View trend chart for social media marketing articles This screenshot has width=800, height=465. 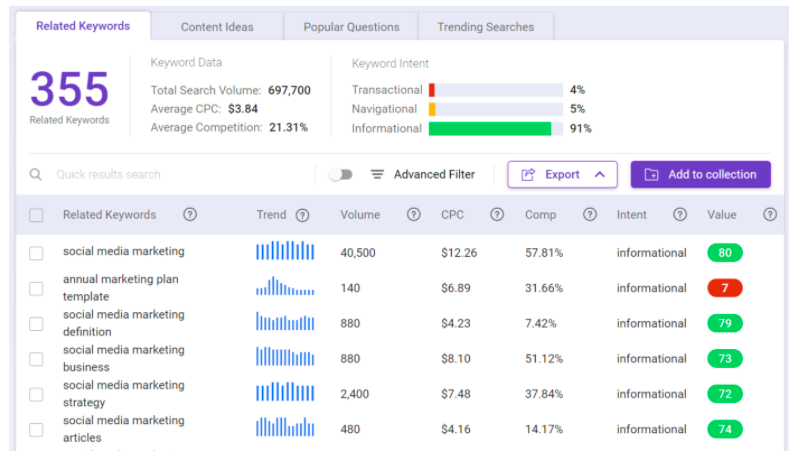[285, 427]
